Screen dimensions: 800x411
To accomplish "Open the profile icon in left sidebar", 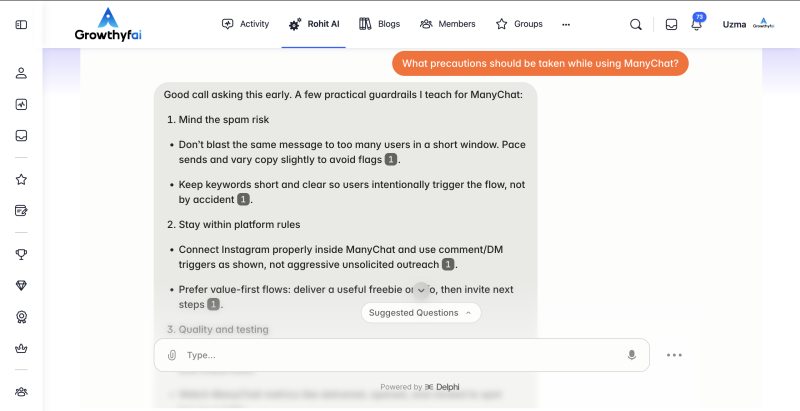I will pos(21,73).
